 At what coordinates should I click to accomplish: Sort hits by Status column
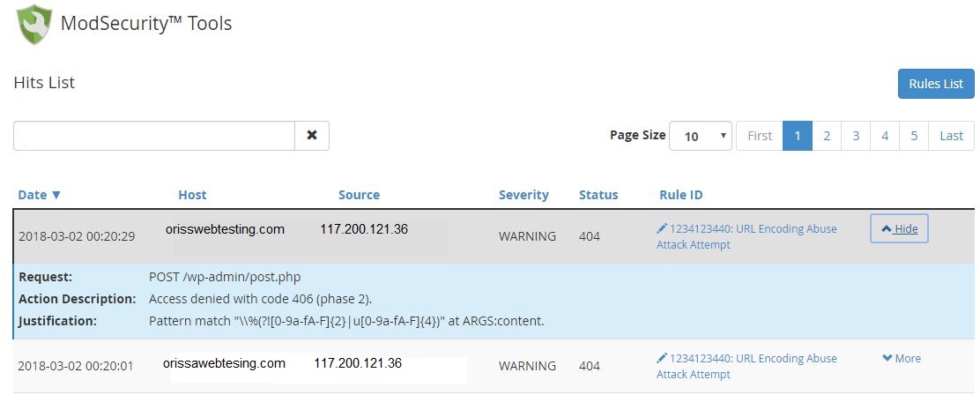(598, 195)
